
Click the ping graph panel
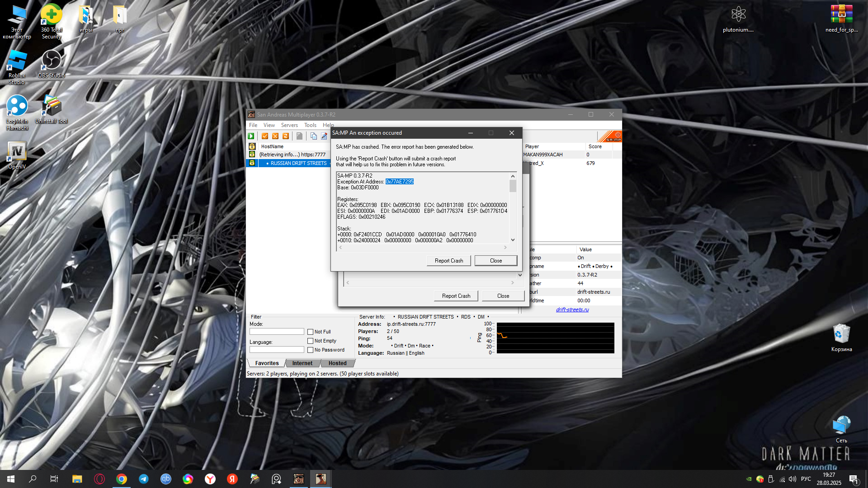pos(555,338)
